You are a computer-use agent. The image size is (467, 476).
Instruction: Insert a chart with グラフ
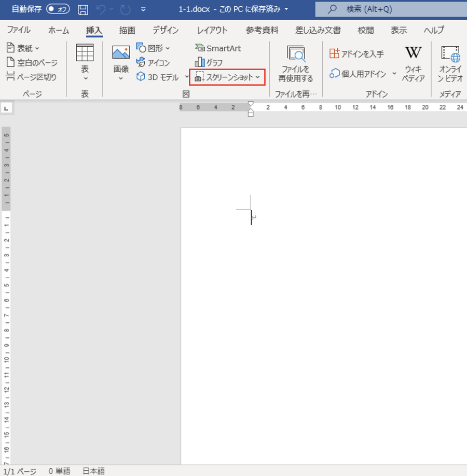209,63
